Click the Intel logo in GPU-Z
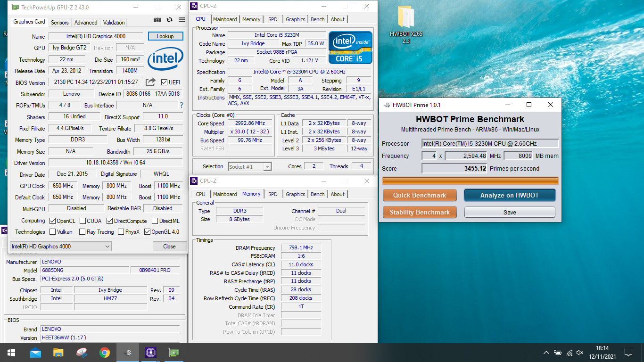The image size is (644, 362). [x=165, y=60]
